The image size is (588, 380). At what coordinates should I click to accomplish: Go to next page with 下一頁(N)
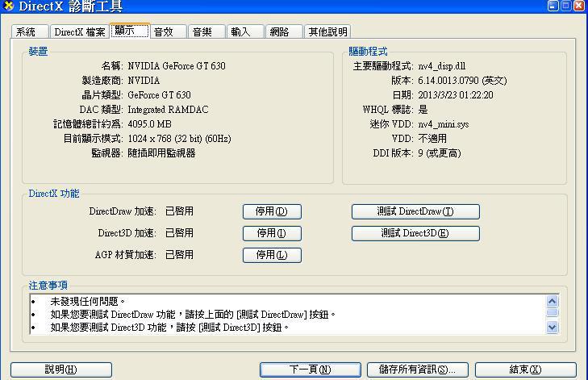310,370
